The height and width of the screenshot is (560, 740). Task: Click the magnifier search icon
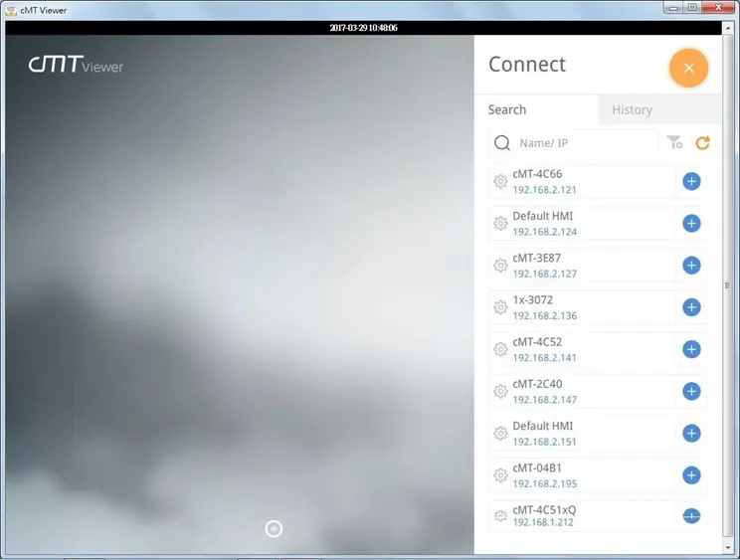(501, 143)
